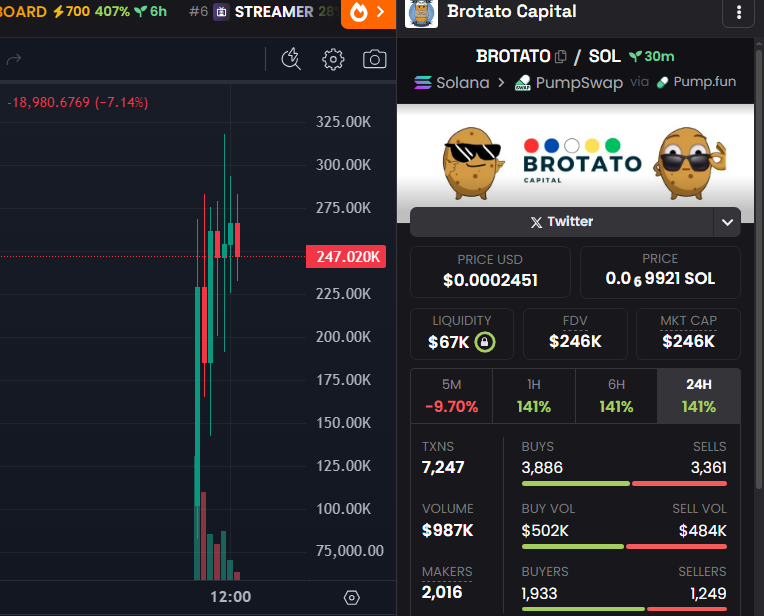Click the SELL VOL value $484K

[x=703, y=531]
